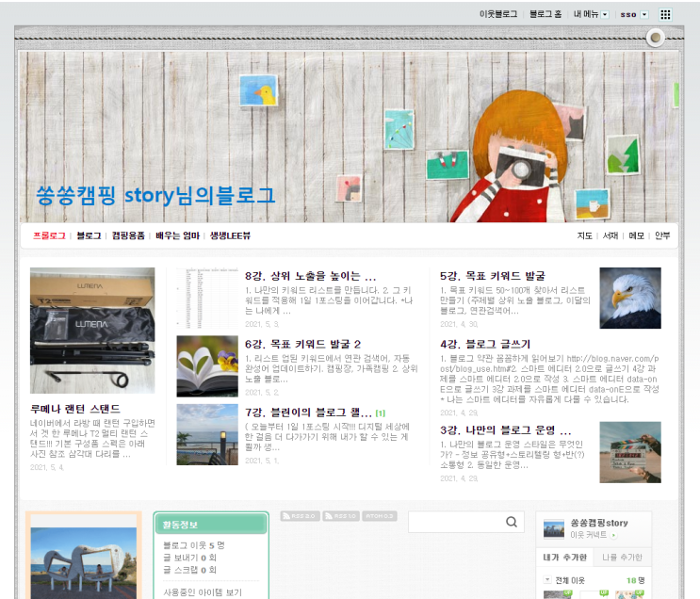Image resolution: width=700 pixels, height=599 pixels.
Task: Open post 루메나 랜턴 스탠드
Action: 75,409
